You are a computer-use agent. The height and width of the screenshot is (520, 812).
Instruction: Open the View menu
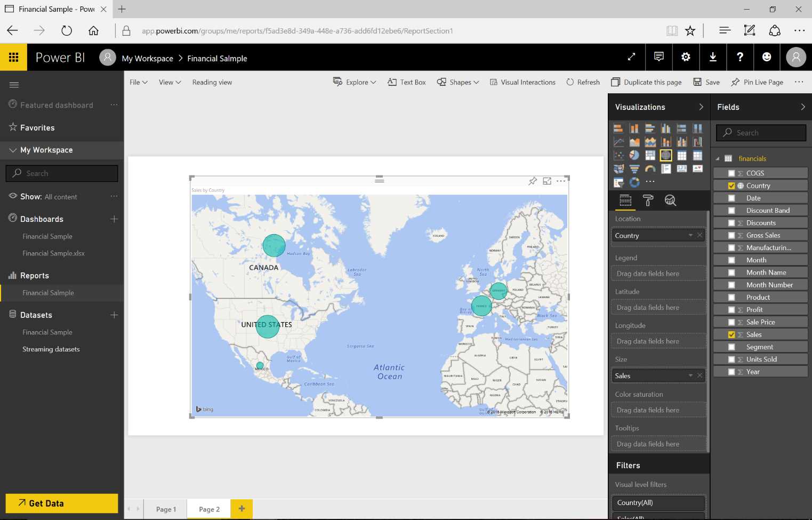[x=169, y=82]
